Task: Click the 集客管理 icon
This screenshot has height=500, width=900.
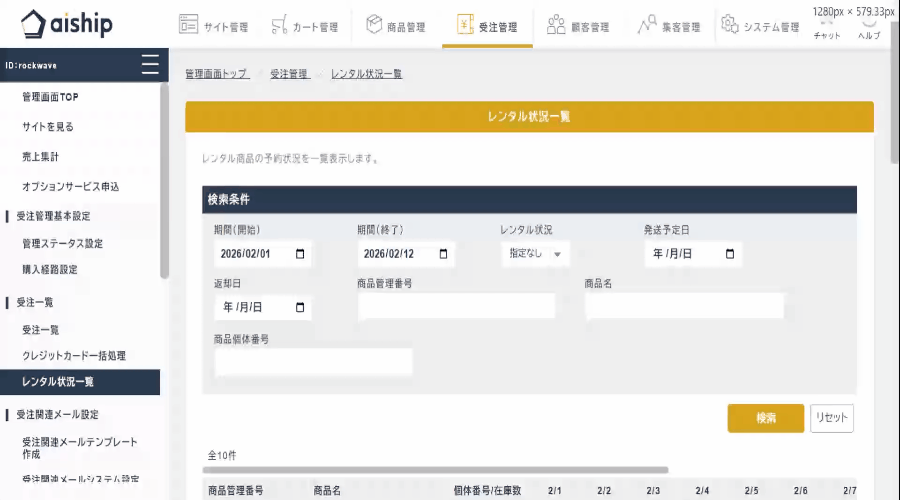Action: (x=647, y=25)
